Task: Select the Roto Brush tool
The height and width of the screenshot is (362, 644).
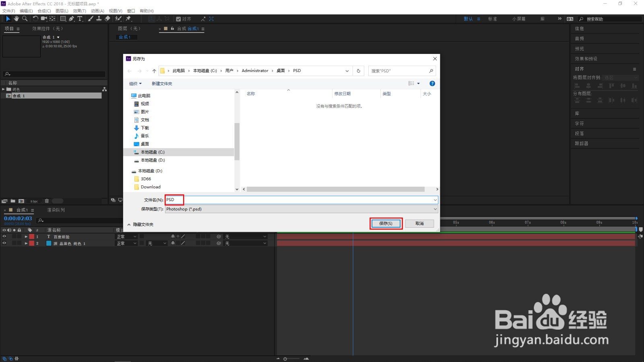Action: coord(118,19)
